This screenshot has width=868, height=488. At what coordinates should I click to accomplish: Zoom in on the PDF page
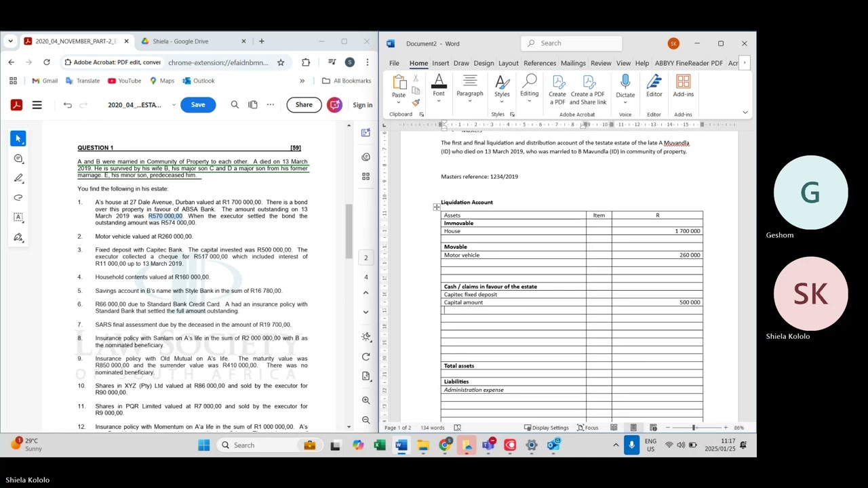[x=366, y=401]
